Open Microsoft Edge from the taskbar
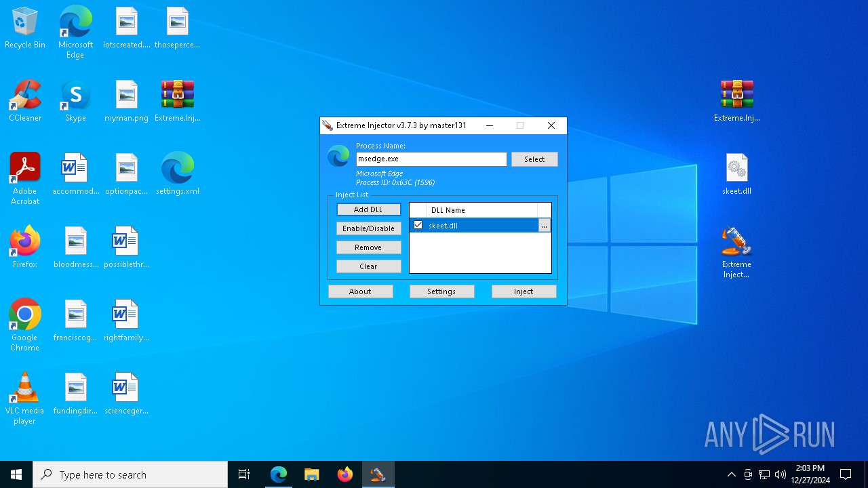The width and height of the screenshot is (868, 488). click(279, 474)
